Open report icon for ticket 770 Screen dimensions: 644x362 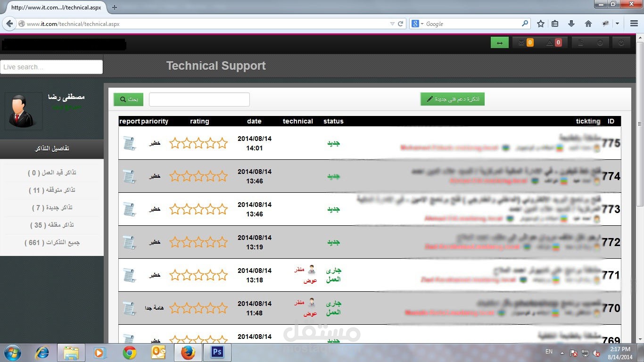[x=129, y=308]
